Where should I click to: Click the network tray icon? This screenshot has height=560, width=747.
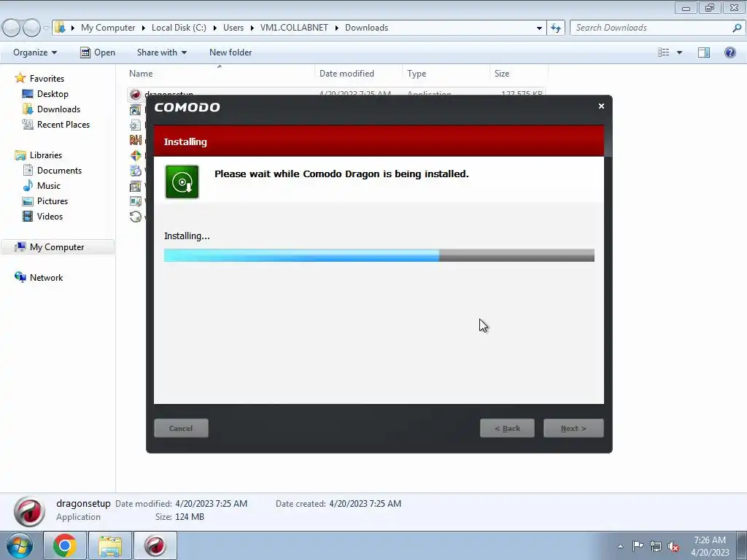pyautogui.click(x=656, y=546)
